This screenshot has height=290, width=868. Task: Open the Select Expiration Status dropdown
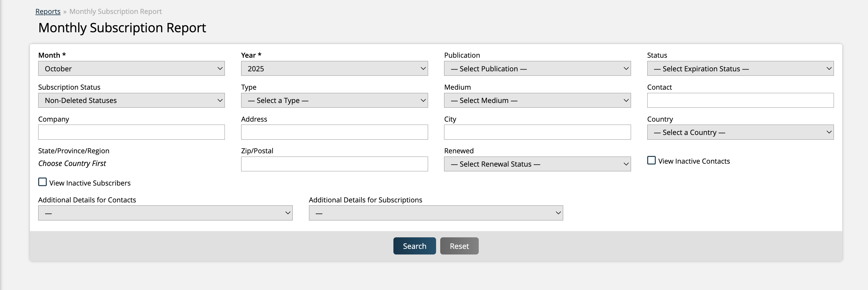click(740, 68)
